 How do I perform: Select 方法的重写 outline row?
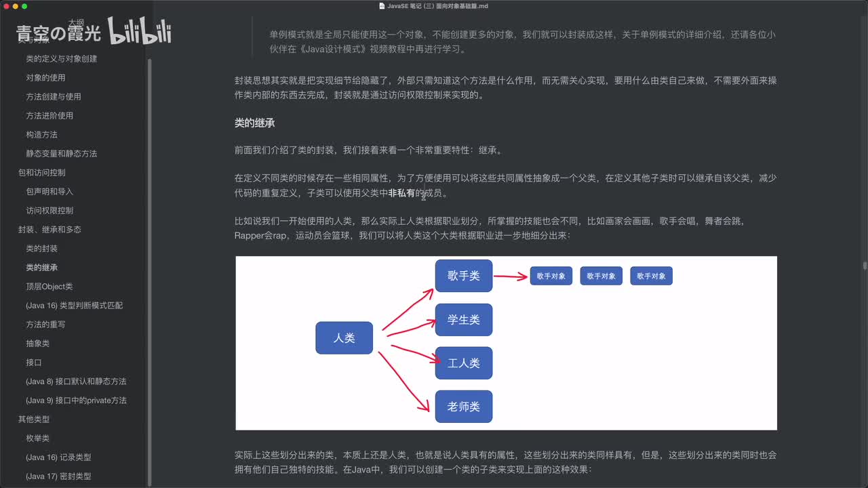(46, 325)
